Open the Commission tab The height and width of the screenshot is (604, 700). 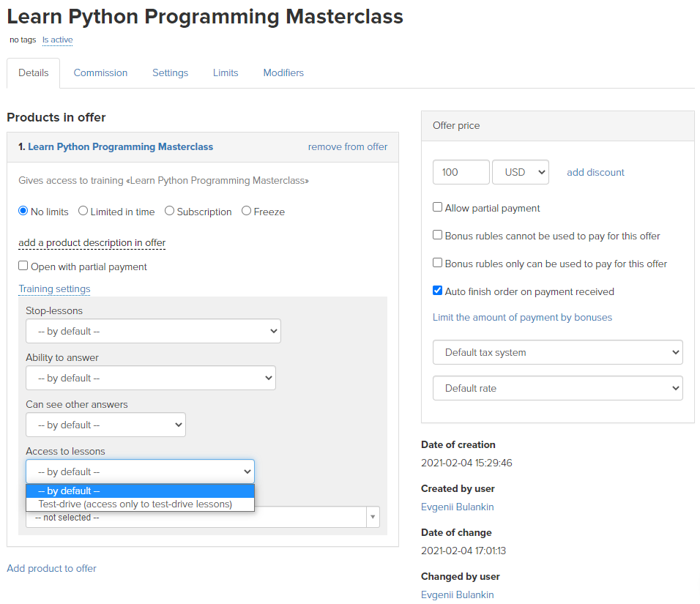[100, 72]
